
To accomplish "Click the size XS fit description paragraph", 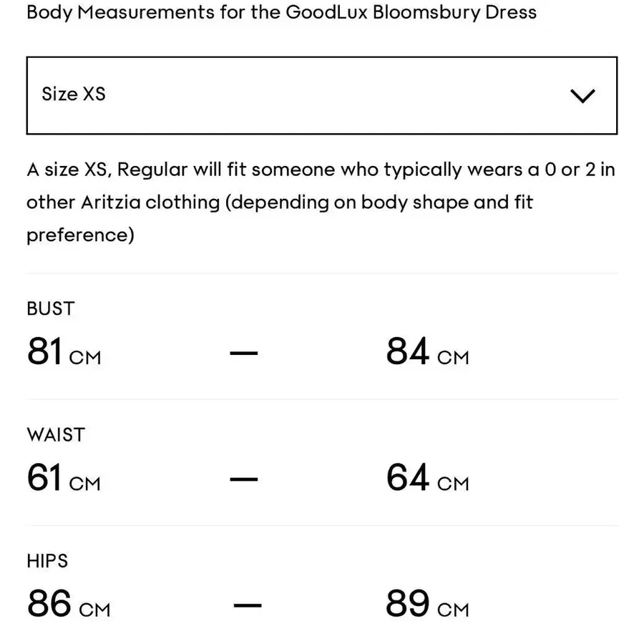I will (x=321, y=202).
